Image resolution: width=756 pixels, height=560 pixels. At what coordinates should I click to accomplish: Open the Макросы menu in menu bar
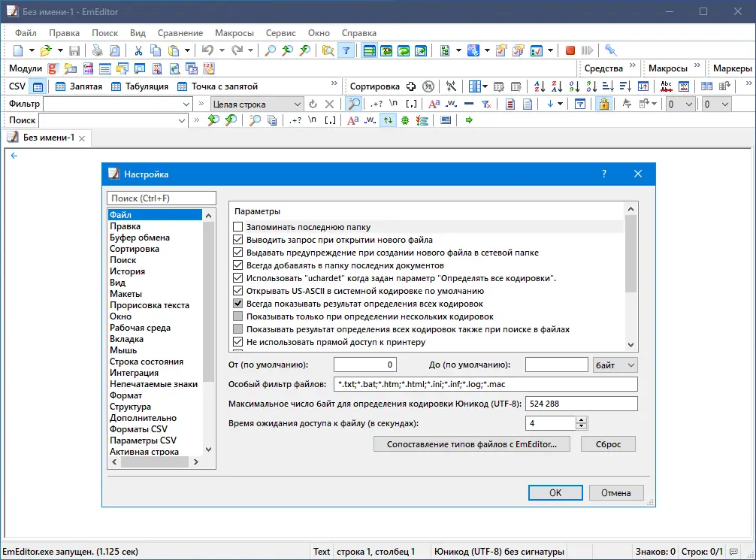[x=234, y=33]
